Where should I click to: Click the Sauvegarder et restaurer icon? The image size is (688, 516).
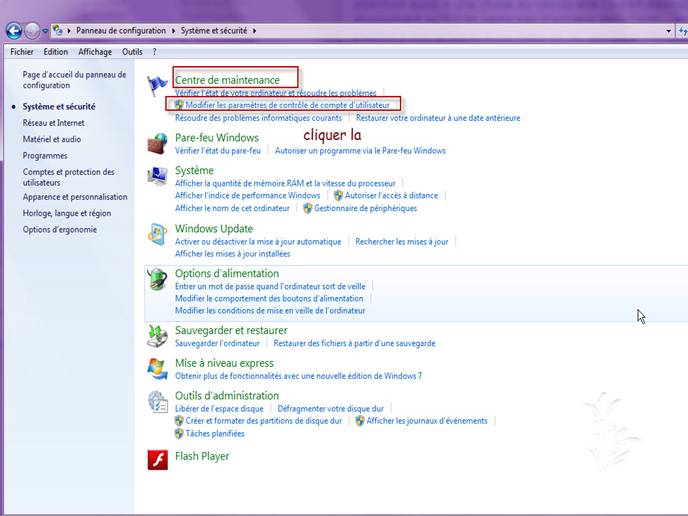158,336
